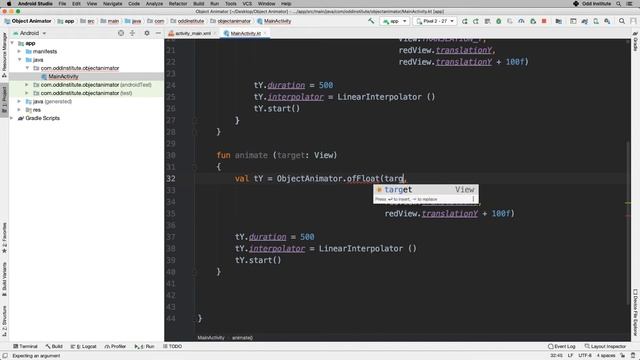Click the Apple menu icon
The height and width of the screenshot is (360, 640).
coord(9,4)
